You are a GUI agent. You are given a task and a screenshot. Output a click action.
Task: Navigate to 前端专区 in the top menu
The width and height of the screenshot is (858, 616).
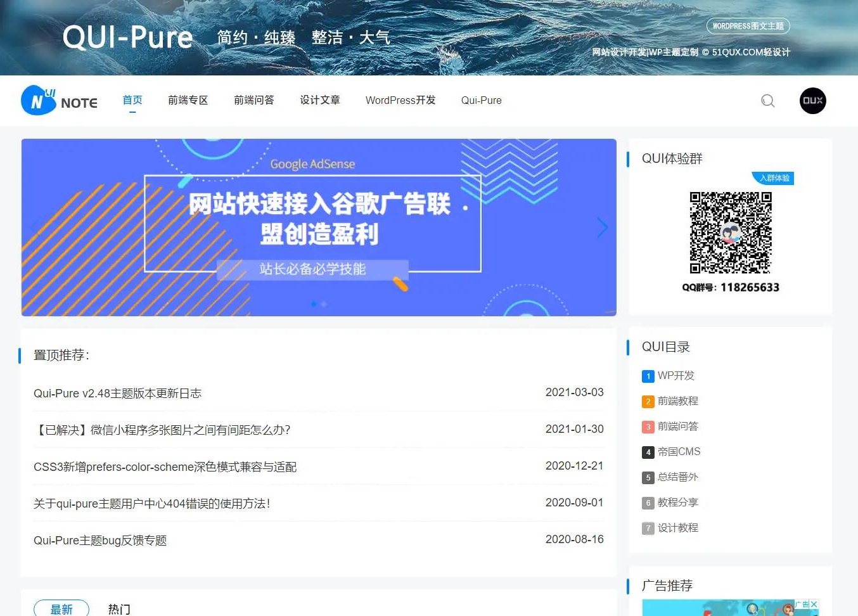188,100
